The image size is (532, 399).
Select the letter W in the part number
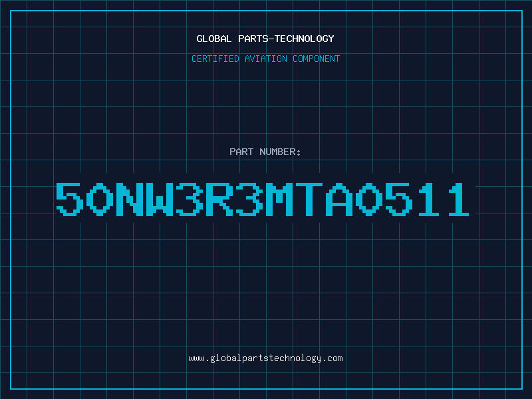159,199
